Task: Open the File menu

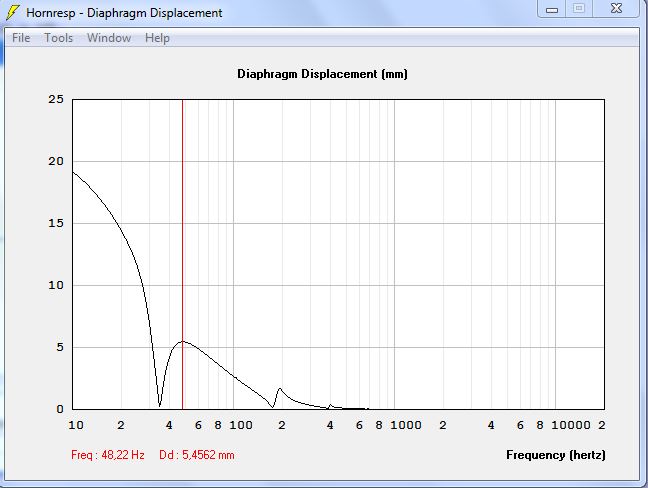Action: (x=21, y=38)
